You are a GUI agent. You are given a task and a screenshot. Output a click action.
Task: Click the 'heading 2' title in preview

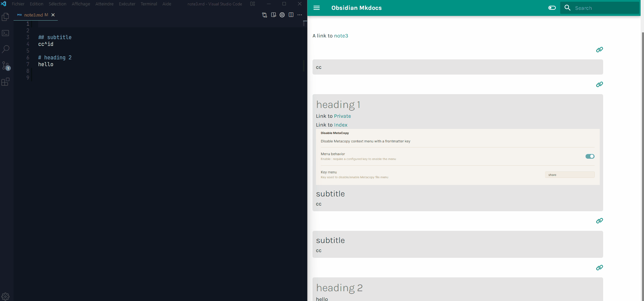coord(339,288)
